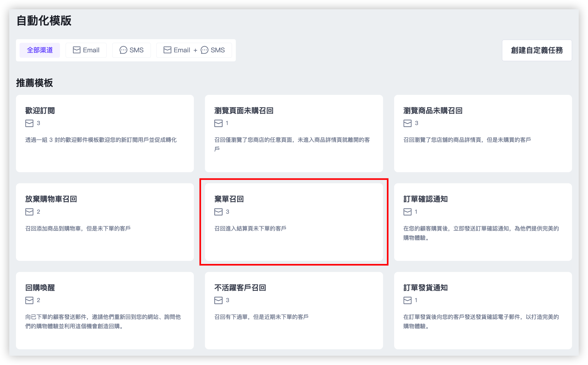Click the envelope icon on 歡迎訂閱 card

[29, 123]
